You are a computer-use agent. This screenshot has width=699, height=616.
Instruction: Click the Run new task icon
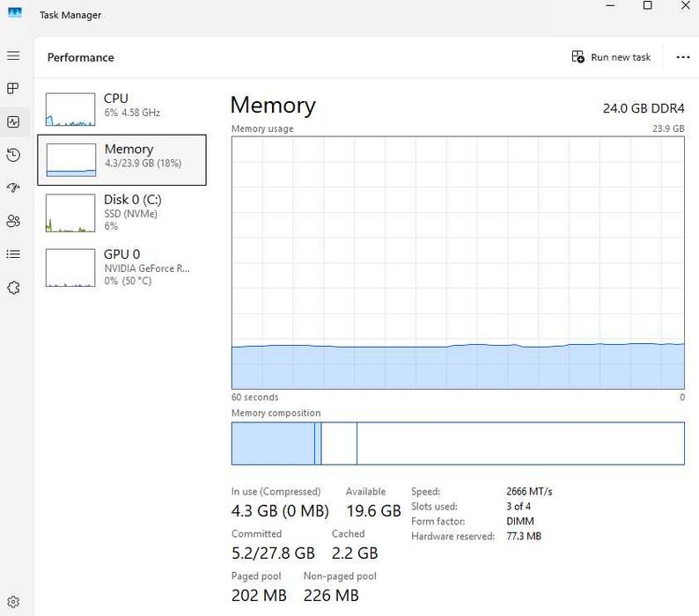[578, 56]
